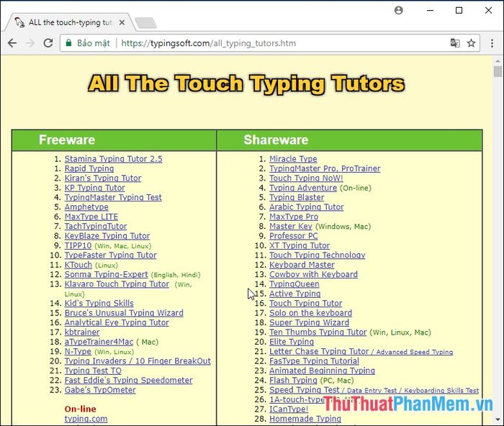Open Cowboy with Keyboard link

click(x=313, y=274)
